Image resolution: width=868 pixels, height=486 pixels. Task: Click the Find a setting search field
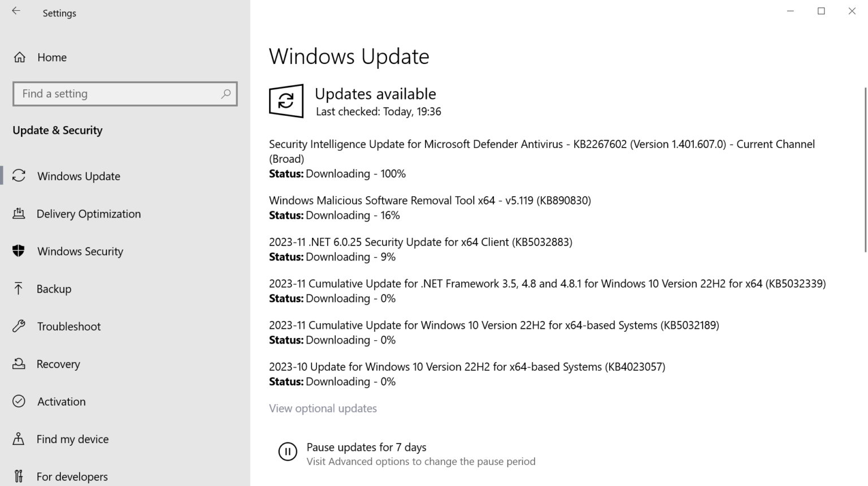coord(113,93)
